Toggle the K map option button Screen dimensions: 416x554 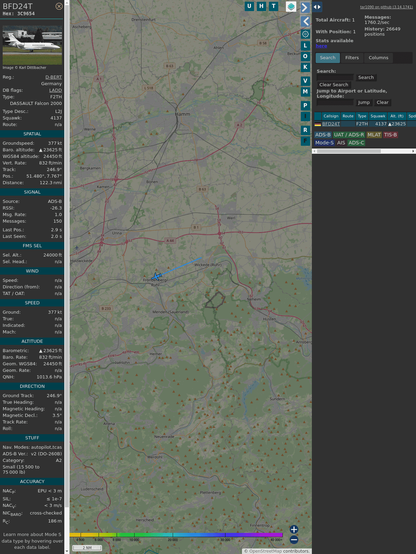(x=305, y=67)
